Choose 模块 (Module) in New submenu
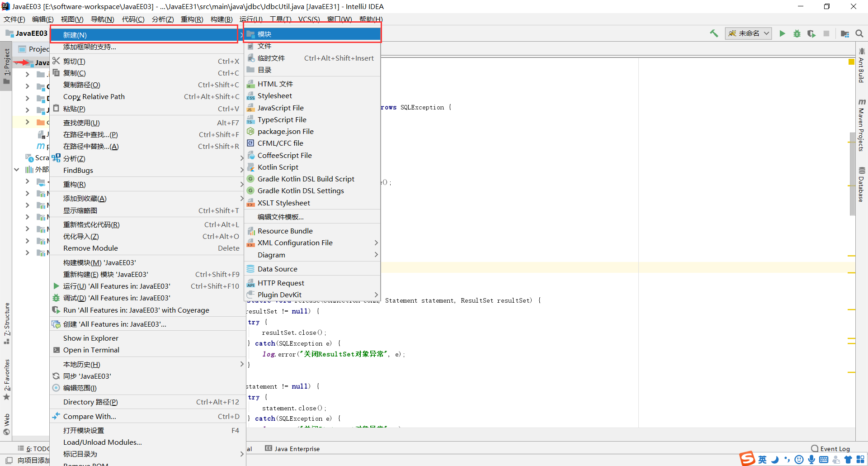Viewport: 868px width, 466px height. pos(312,34)
